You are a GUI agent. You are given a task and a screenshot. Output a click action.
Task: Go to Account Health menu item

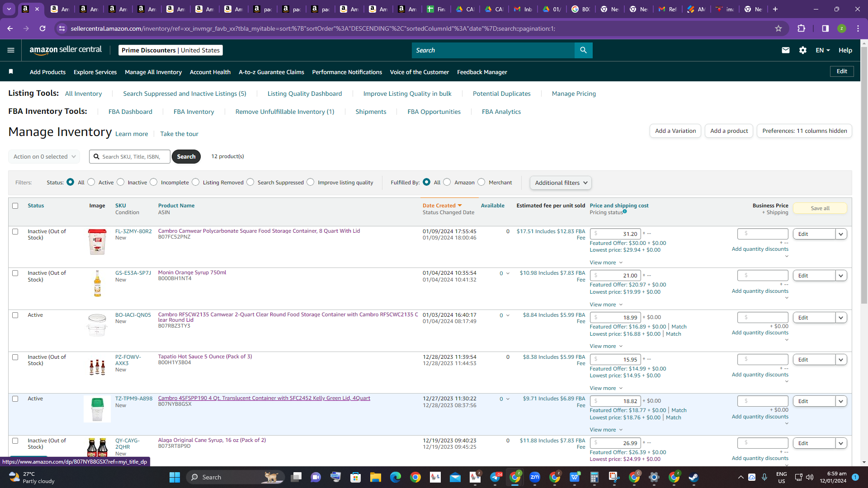click(210, 72)
